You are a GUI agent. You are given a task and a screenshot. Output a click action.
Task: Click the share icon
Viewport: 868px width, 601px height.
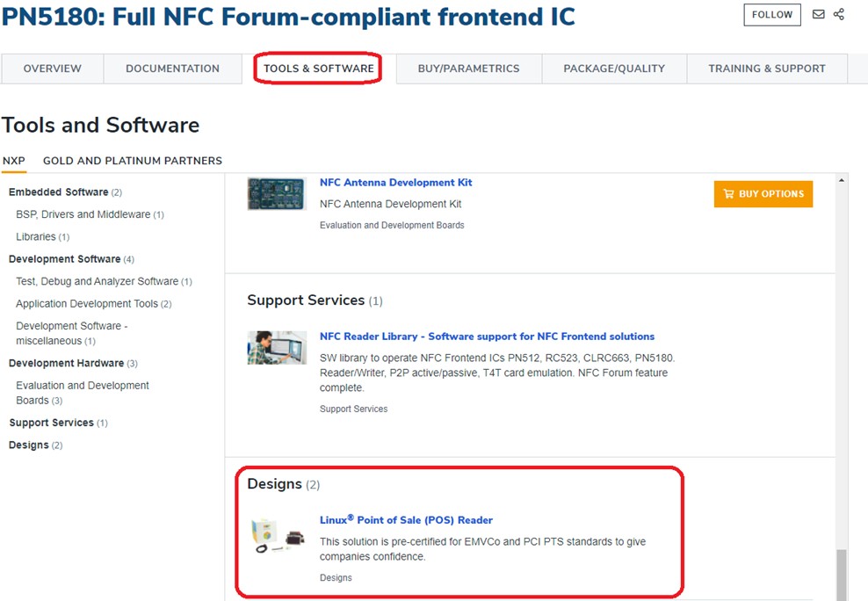839,14
